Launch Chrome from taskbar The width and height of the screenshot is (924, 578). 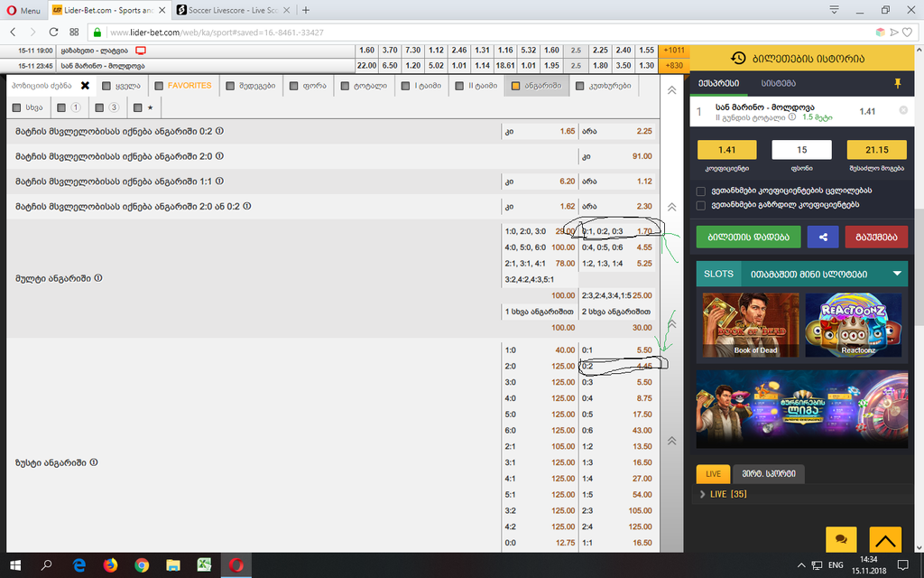click(142, 565)
